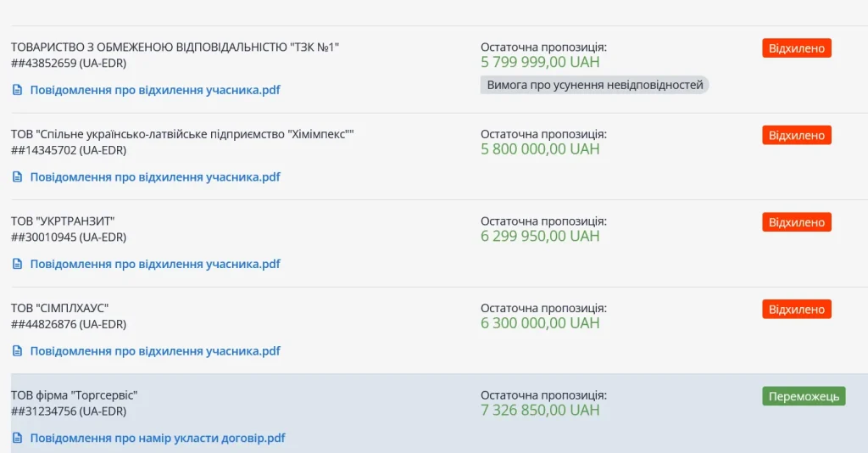Open ТЗК №1 rejection notice PDF link

155,90
